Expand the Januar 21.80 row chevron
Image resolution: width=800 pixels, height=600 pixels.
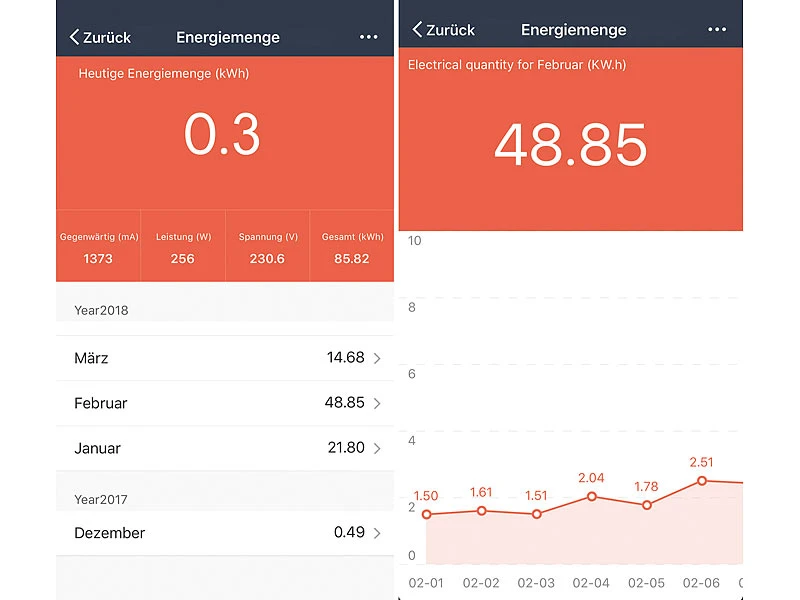(x=377, y=449)
